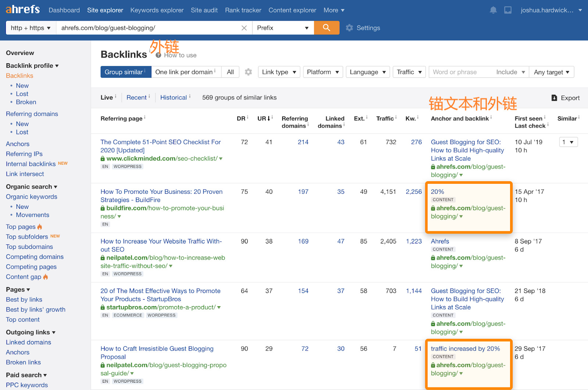Viewport: 588px width, 390px height.
Task: Click the Settings gear icon
Action: [349, 28]
